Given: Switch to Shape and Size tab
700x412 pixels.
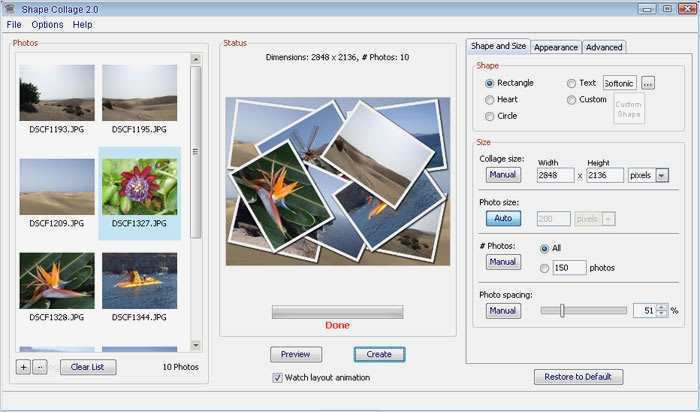Looking at the screenshot, I should [x=498, y=46].
